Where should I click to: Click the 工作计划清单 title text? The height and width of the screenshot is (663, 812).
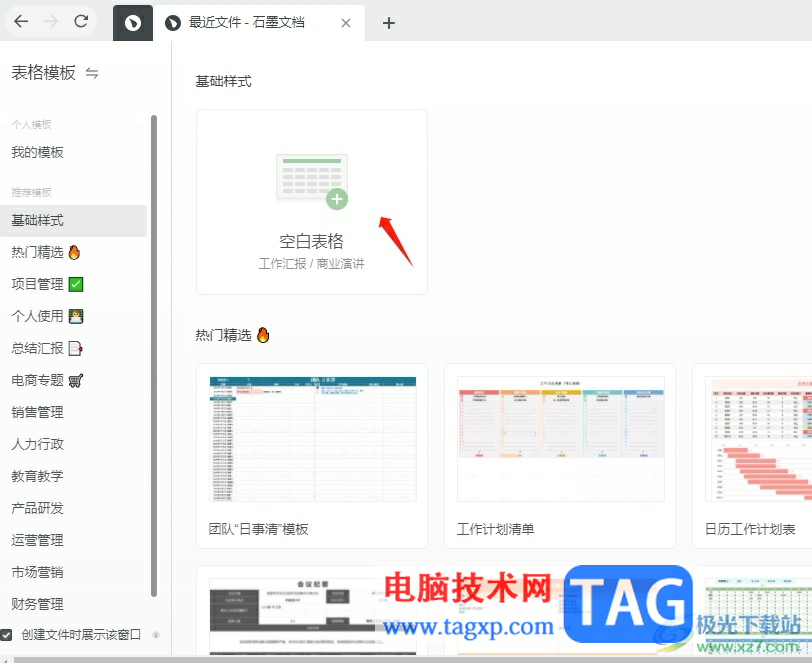click(x=495, y=529)
